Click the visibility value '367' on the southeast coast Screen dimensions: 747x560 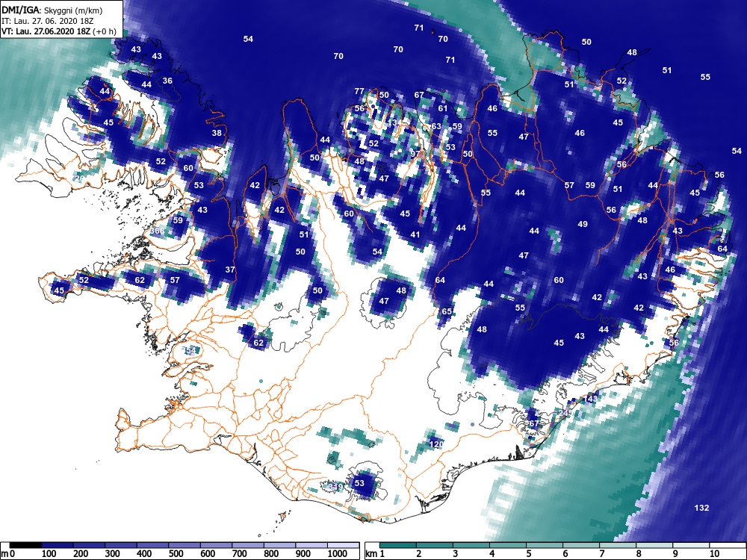click(532, 423)
